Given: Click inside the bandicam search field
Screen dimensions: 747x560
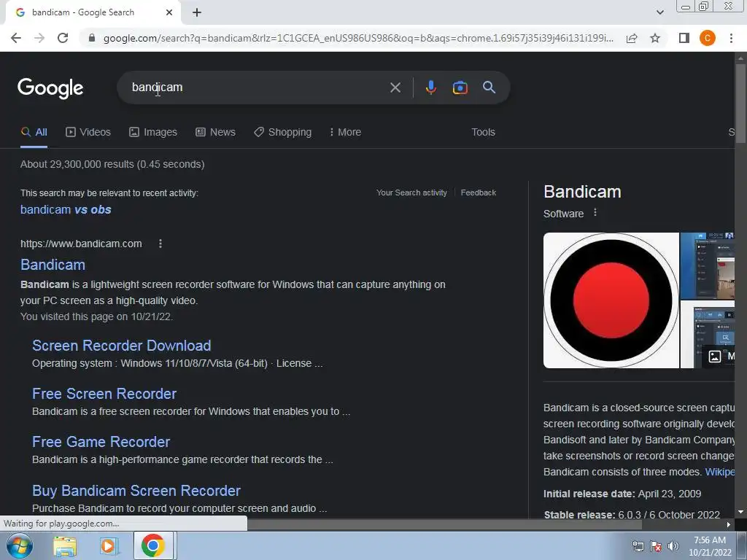Looking at the screenshot, I should click(258, 87).
